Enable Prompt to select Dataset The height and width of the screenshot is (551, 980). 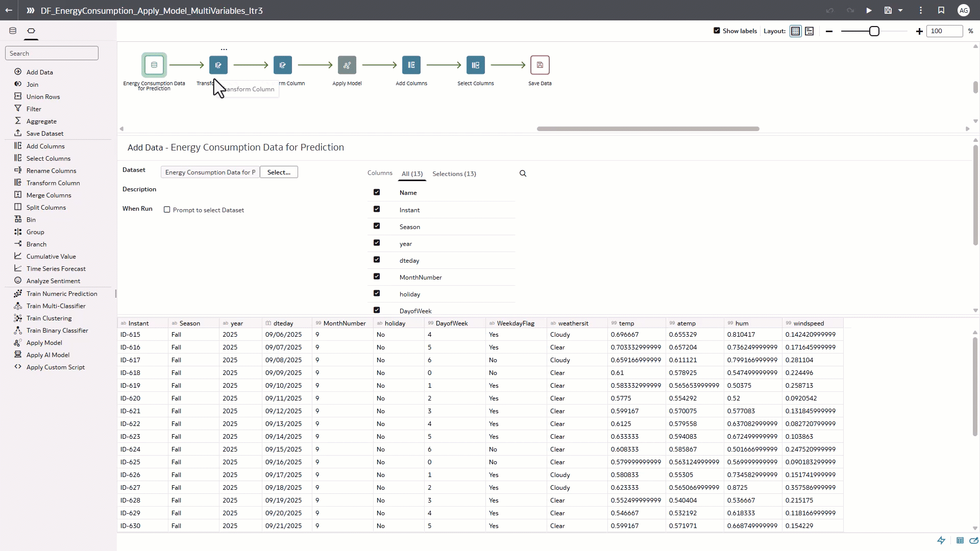pos(167,210)
